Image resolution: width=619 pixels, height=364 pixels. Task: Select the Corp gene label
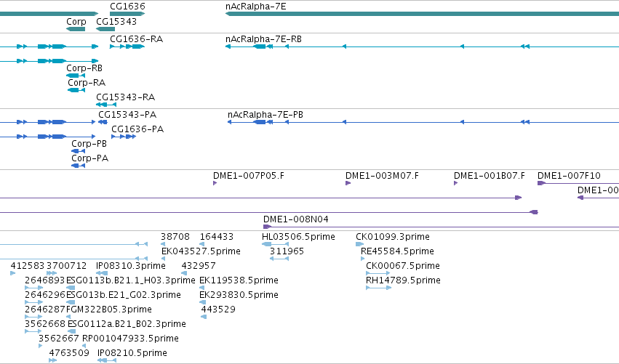point(76,21)
